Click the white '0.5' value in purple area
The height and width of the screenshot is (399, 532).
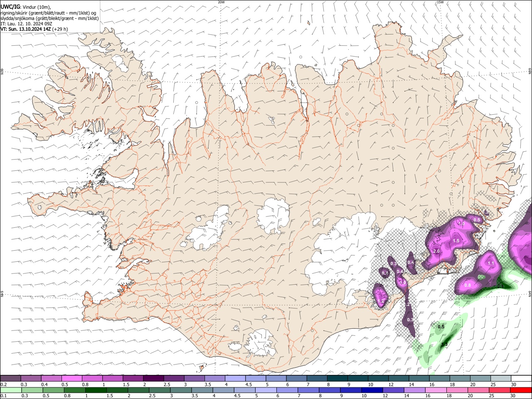[x=477, y=220]
